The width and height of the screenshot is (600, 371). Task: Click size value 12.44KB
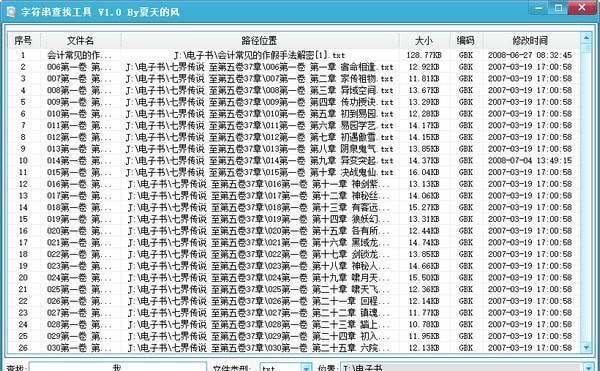coord(424,231)
